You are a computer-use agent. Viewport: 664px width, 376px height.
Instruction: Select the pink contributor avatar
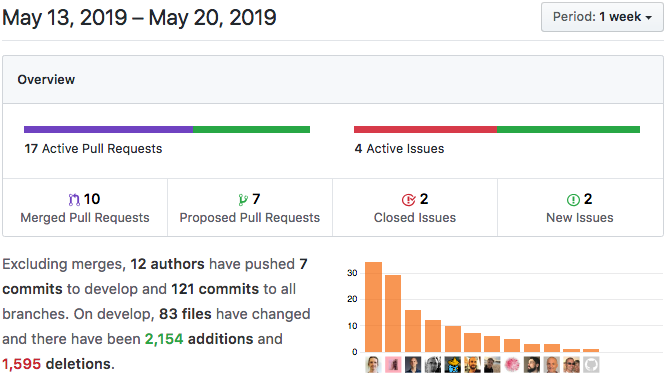click(x=393, y=365)
